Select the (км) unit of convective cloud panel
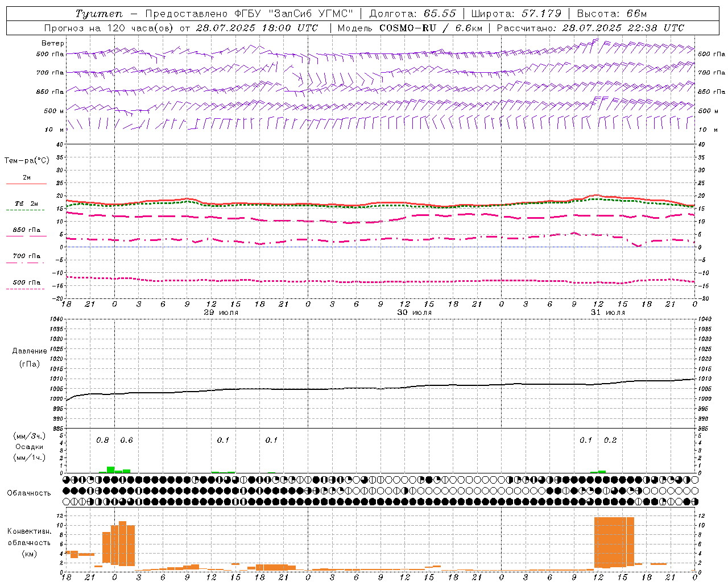 click(29, 554)
